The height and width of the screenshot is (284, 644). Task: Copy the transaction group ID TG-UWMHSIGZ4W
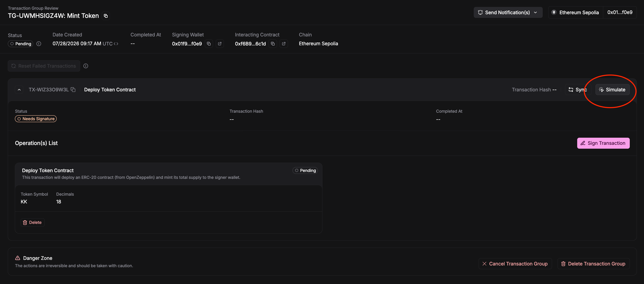106,16
